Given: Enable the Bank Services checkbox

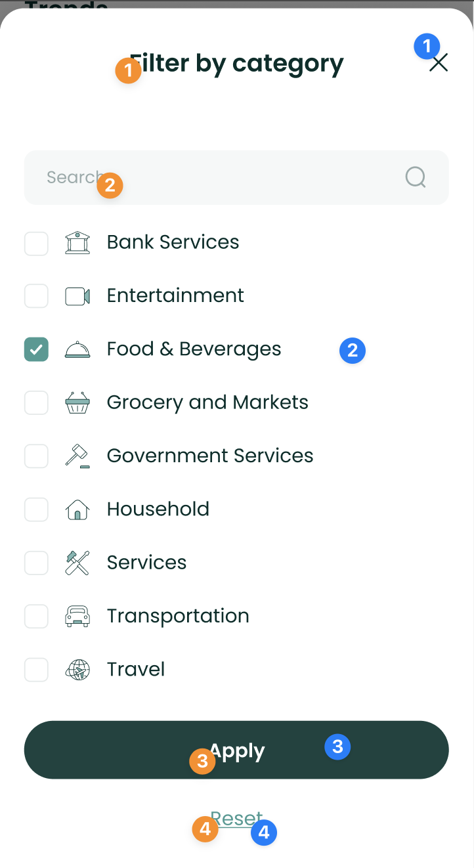Looking at the screenshot, I should pos(36,243).
